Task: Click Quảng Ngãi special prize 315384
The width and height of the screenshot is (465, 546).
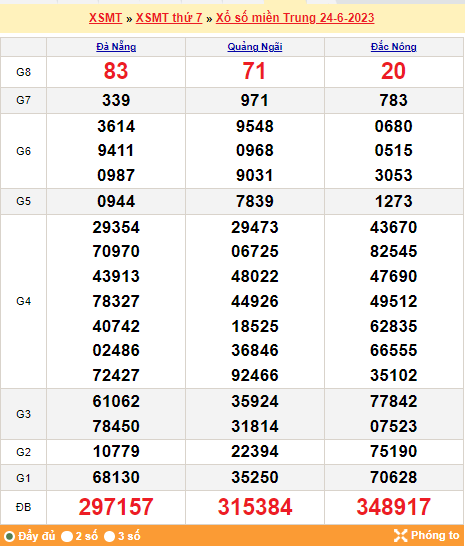Action: [x=255, y=507]
